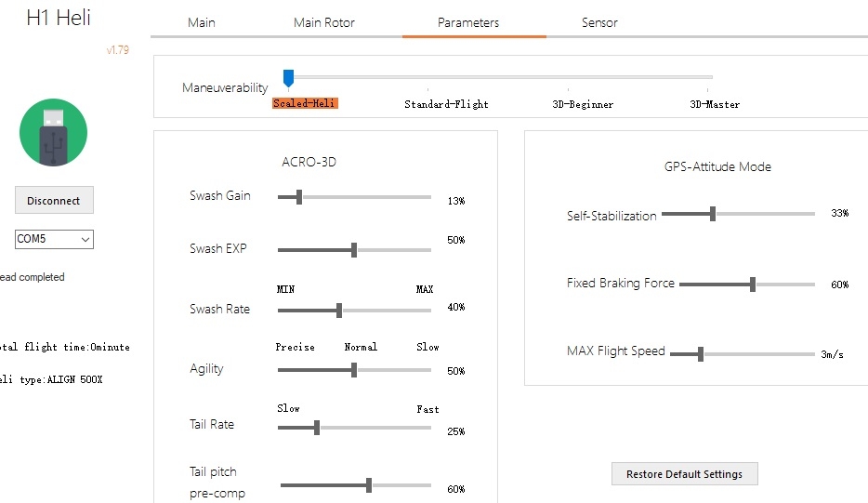Select the Parameters tab
Viewport: 868px width, 503px height.
(x=468, y=22)
